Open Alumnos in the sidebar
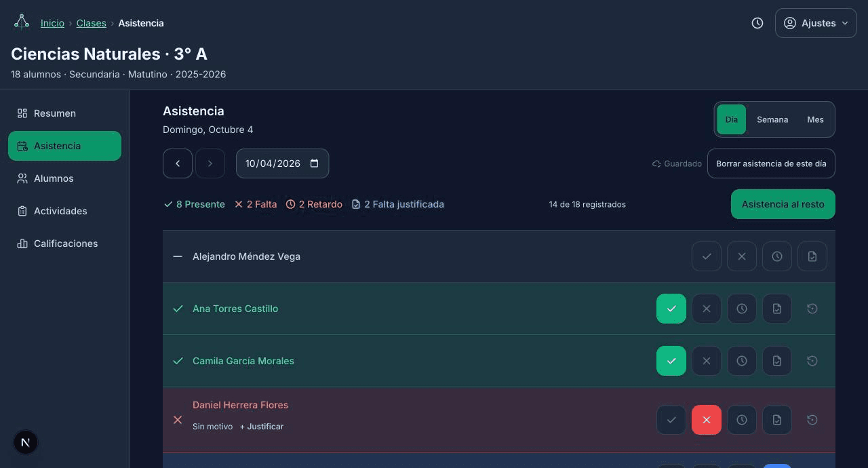The height and width of the screenshot is (468, 868). point(64,178)
